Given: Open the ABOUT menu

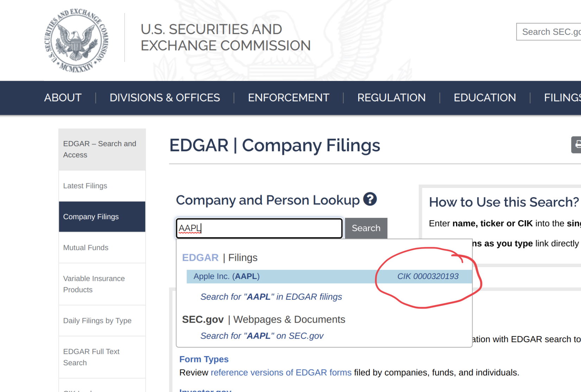Looking at the screenshot, I should [x=63, y=98].
